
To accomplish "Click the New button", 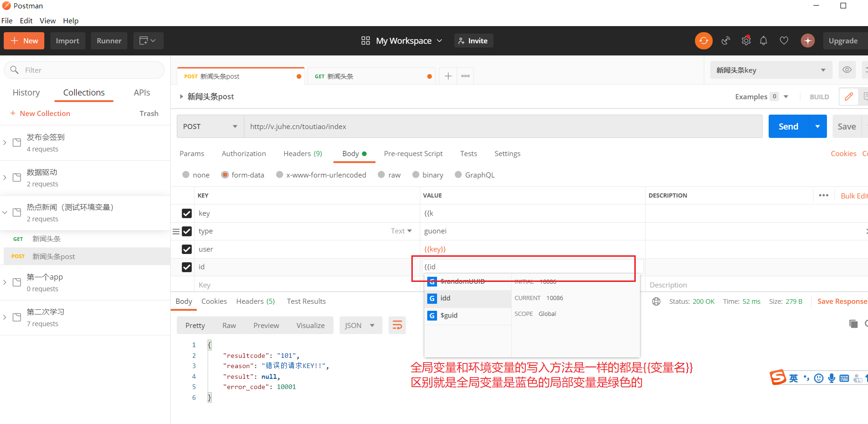I will tap(24, 41).
